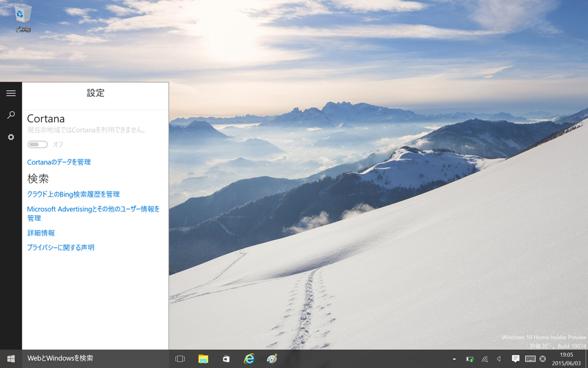Open Cortanaのデータを管理 link
This screenshot has width=588, height=368.
pos(59,162)
